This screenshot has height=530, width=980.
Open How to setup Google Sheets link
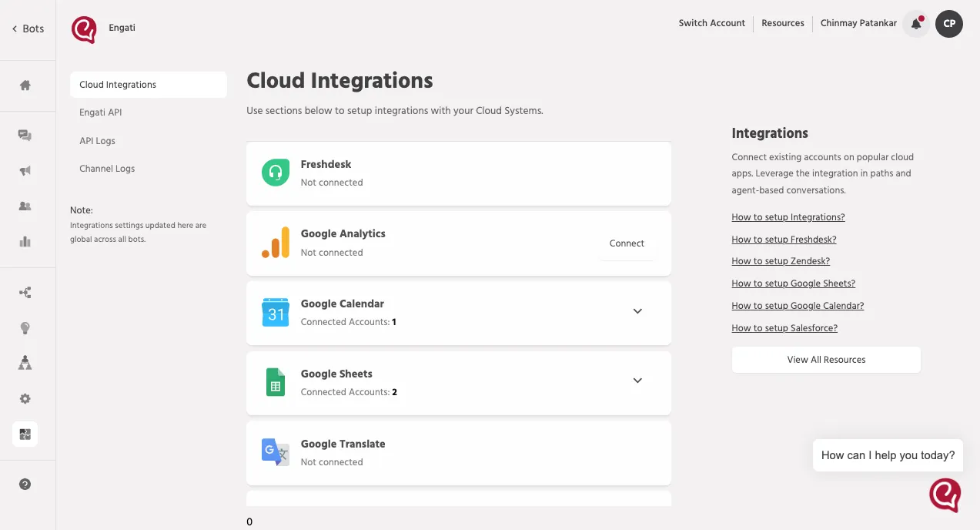pos(794,283)
